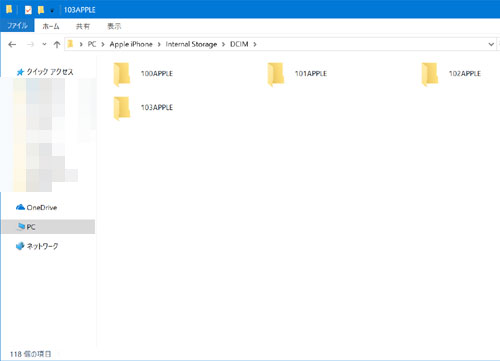
Task: Open the ファイル menu tab
Action: [17, 26]
